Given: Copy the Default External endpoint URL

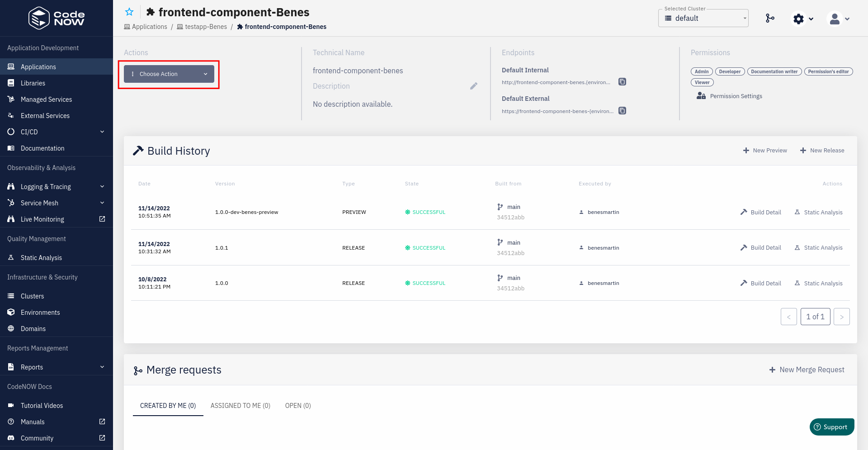Looking at the screenshot, I should click(623, 111).
